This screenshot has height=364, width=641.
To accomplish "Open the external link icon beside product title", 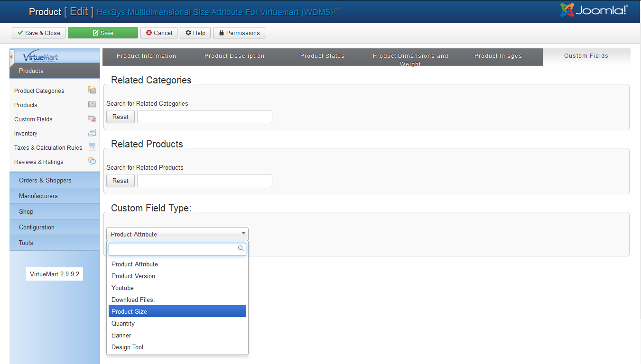I will coord(337,10).
